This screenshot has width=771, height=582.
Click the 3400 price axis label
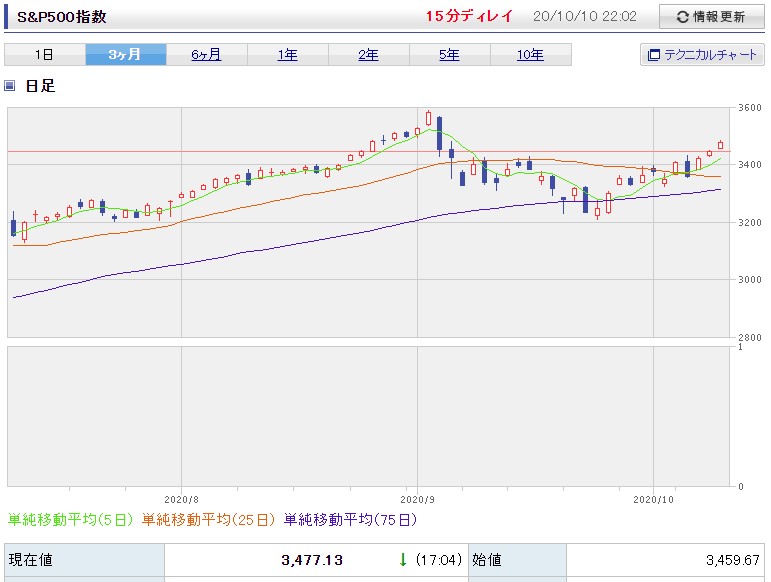(749, 165)
